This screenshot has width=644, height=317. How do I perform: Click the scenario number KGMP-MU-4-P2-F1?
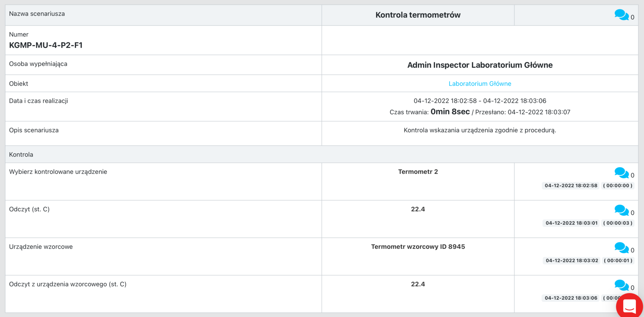tap(46, 45)
